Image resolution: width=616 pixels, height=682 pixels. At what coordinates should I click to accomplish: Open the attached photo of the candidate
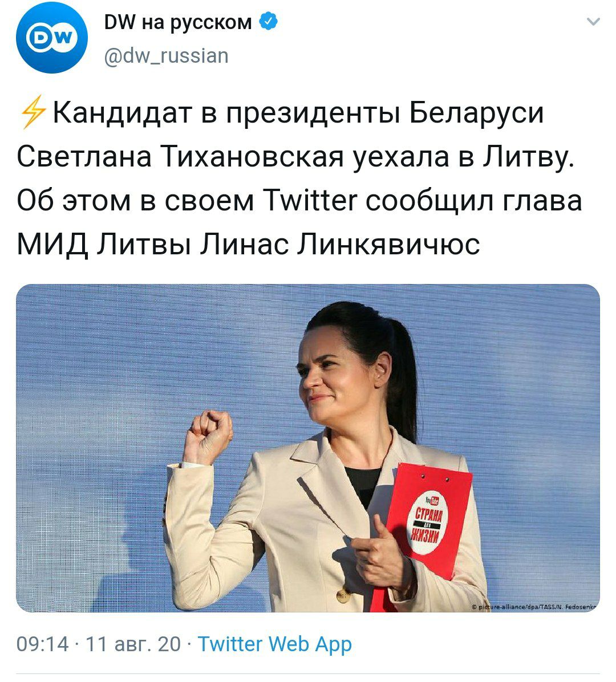(x=308, y=448)
